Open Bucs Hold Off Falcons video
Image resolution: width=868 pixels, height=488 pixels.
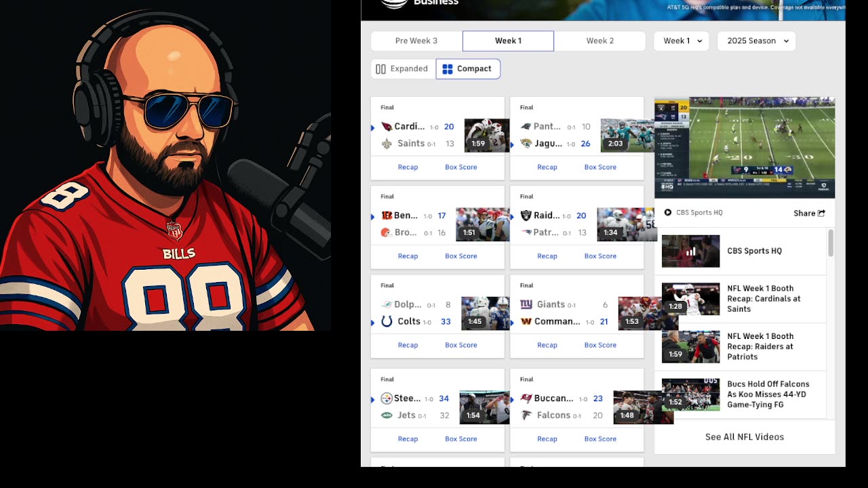point(741,394)
